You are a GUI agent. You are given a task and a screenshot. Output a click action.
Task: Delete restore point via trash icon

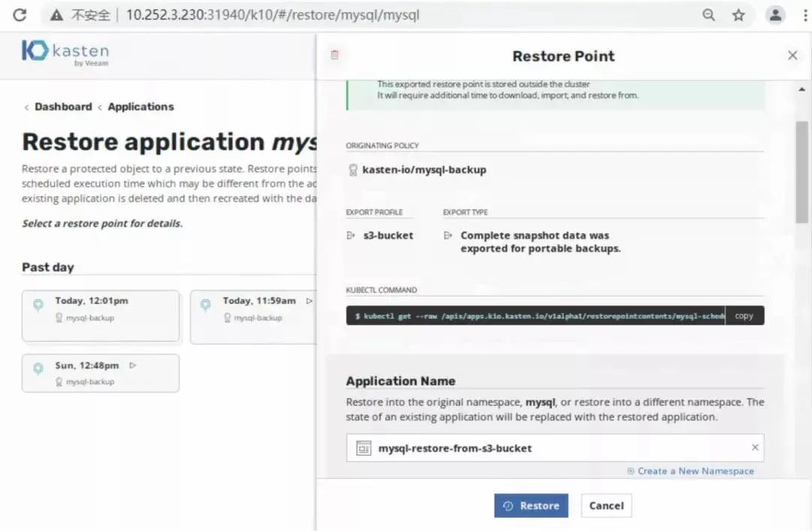(335, 55)
